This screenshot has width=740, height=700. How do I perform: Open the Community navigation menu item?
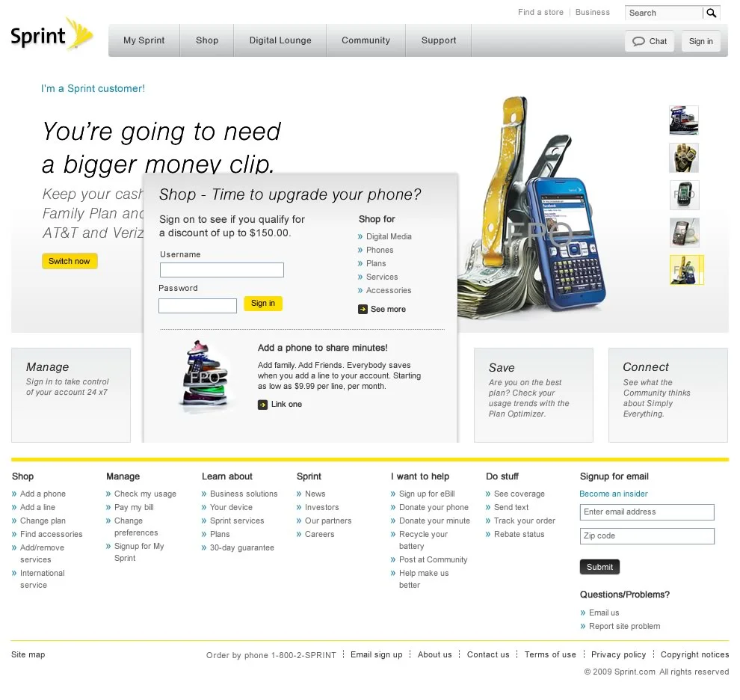[x=366, y=40]
